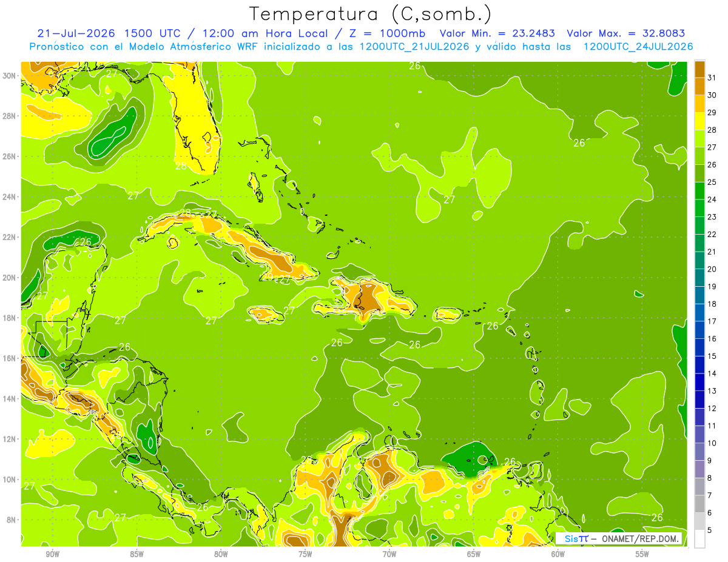Click the valid-until time "1200UTC_24JUL2026"

pos(638,47)
